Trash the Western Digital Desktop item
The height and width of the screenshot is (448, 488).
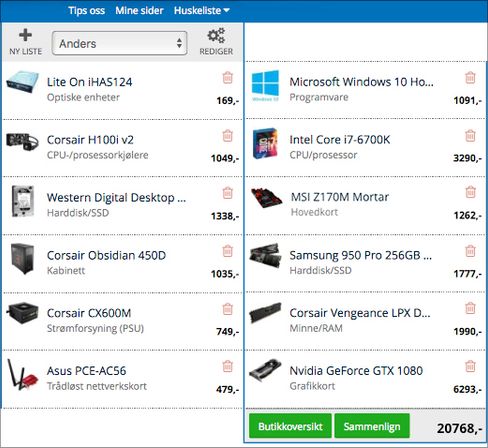click(x=228, y=193)
